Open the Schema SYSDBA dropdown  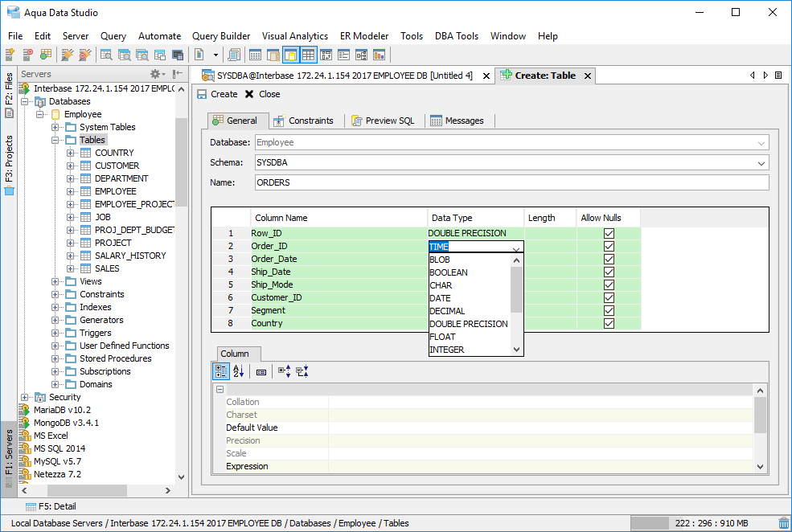coord(761,163)
